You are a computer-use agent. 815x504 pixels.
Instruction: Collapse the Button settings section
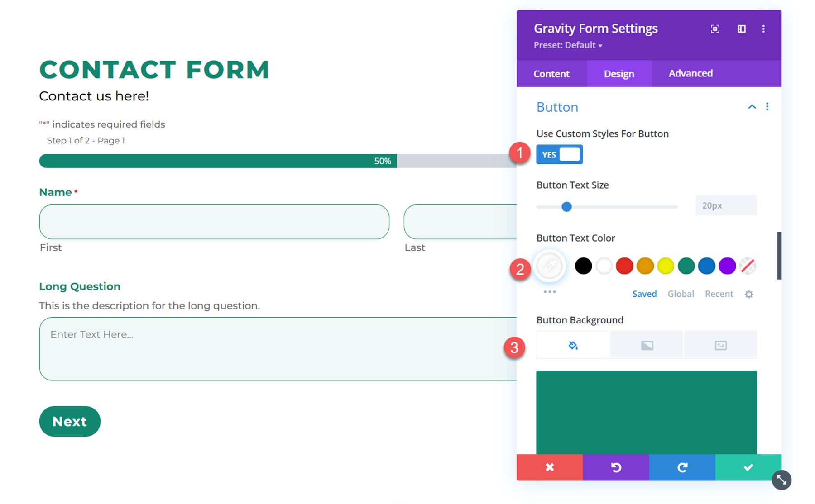tap(752, 107)
